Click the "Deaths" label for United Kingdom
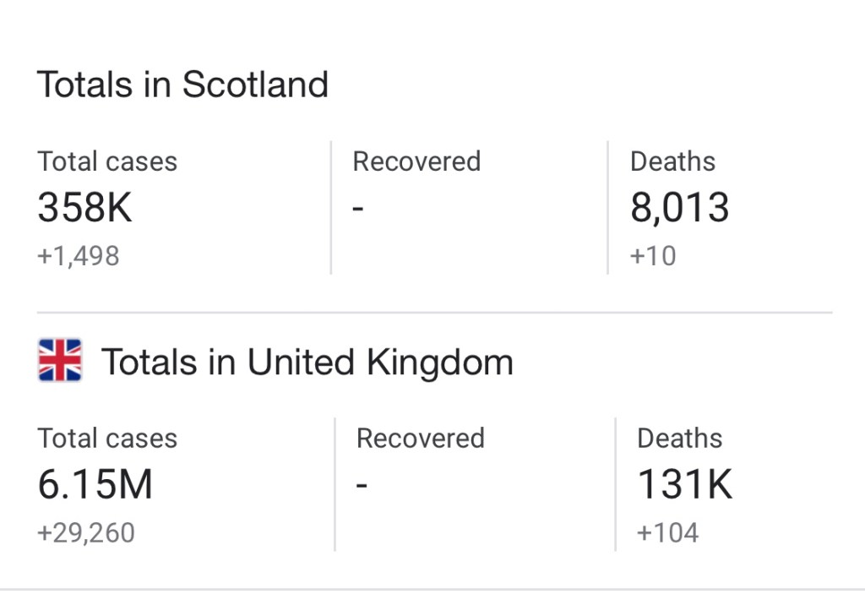 pyautogui.click(x=679, y=439)
